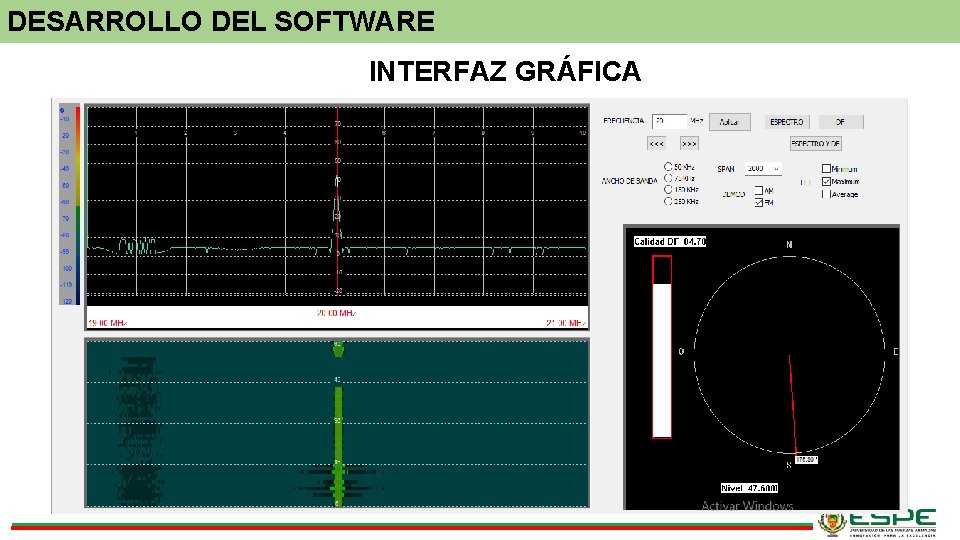Open the ESPECTRO view button
The image size is (960, 540).
click(x=787, y=122)
